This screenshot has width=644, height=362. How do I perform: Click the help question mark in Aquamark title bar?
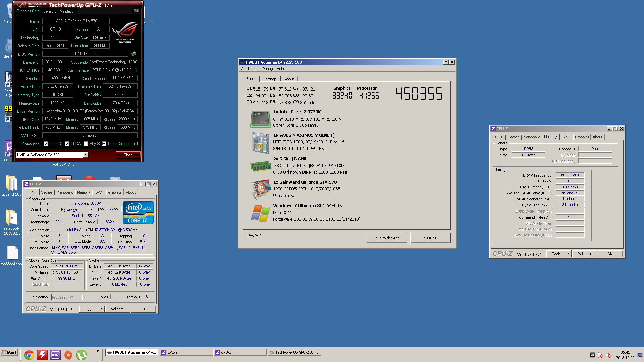[x=446, y=62]
